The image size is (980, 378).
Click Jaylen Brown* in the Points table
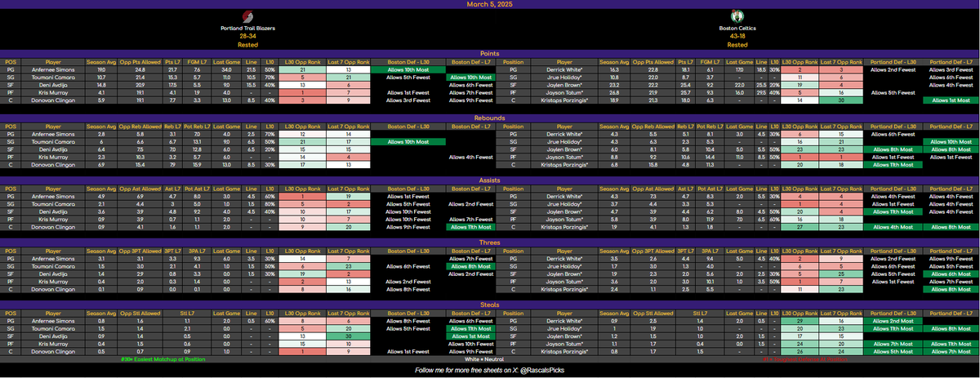563,85
